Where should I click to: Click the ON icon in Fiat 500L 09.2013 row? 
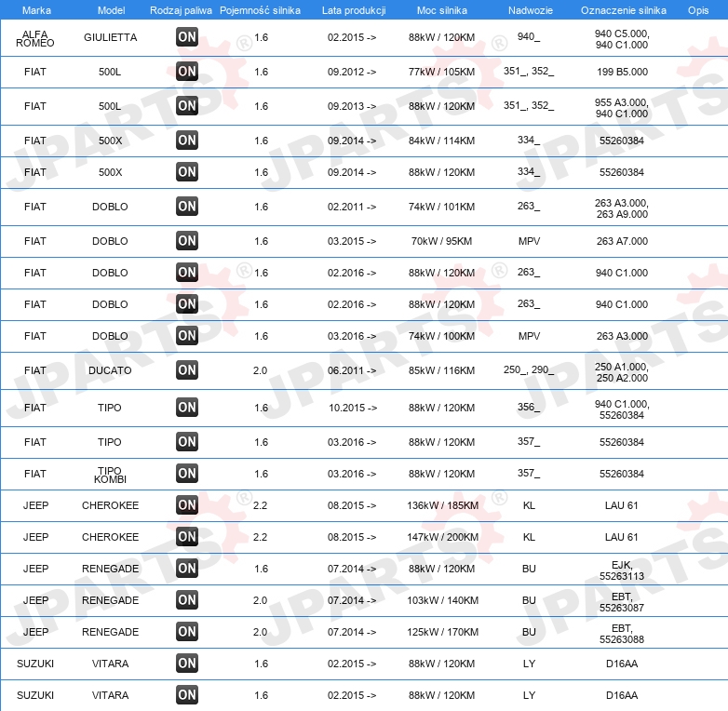[x=187, y=106]
